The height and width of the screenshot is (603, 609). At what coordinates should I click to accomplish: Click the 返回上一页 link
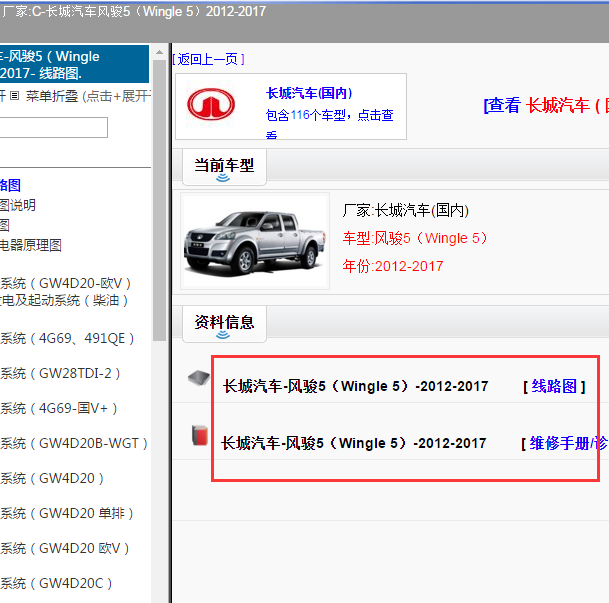[x=209, y=59]
